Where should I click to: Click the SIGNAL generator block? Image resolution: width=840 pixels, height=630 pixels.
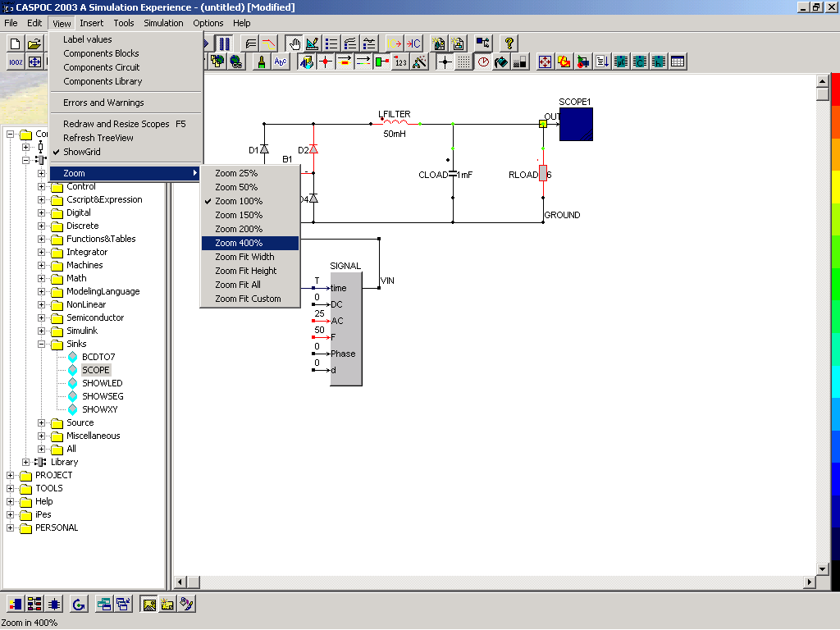(346, 329)
